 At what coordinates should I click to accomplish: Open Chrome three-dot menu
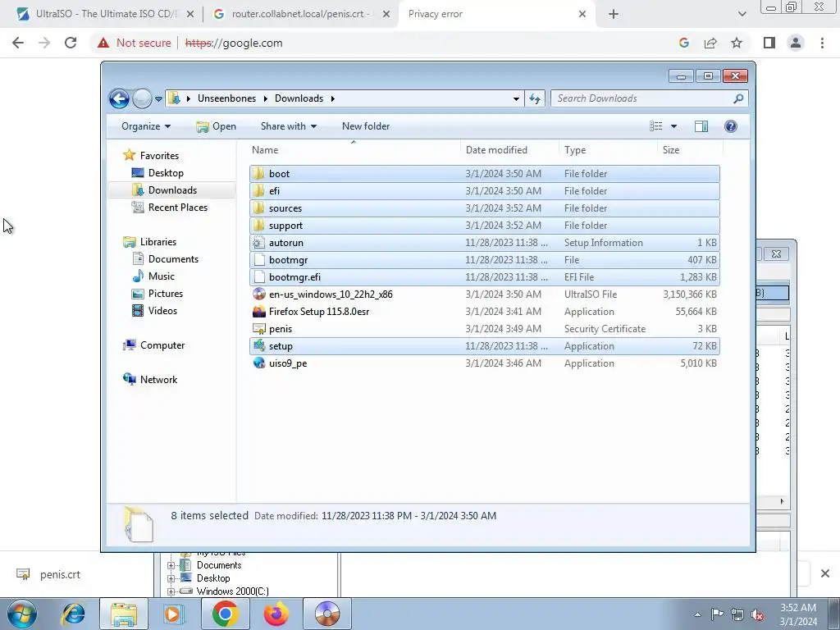click(822, 43)
